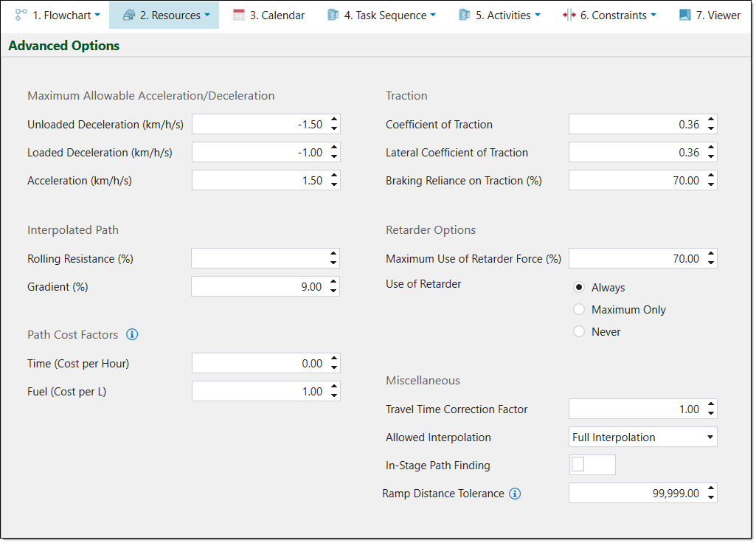
Task: Select the Always retarder radio button
Action: click(x=579, y=287)
